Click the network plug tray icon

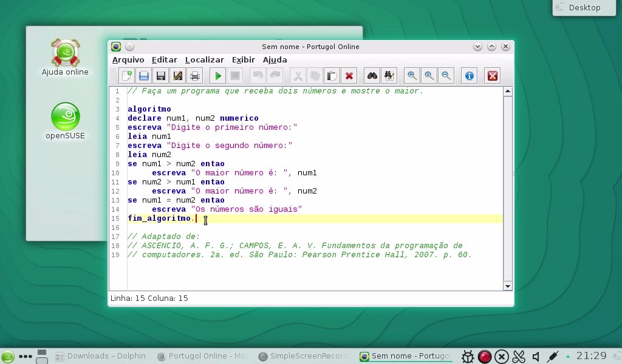coord(553,357)
